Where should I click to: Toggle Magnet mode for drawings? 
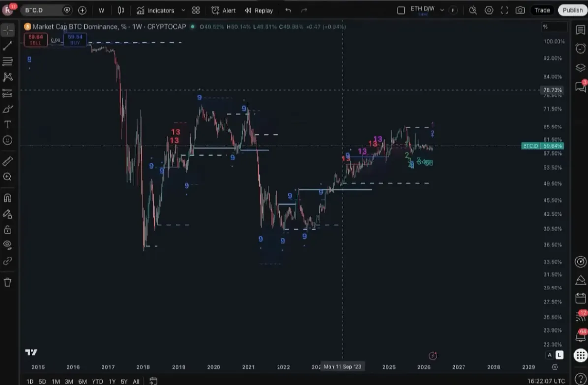(x=8, y=198)
